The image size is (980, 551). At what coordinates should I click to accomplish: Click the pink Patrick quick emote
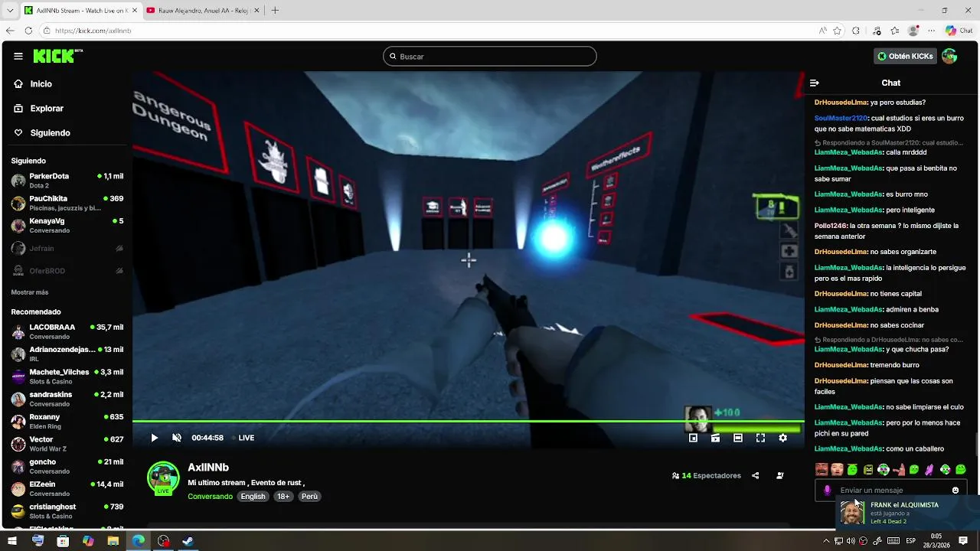point(899,469)
